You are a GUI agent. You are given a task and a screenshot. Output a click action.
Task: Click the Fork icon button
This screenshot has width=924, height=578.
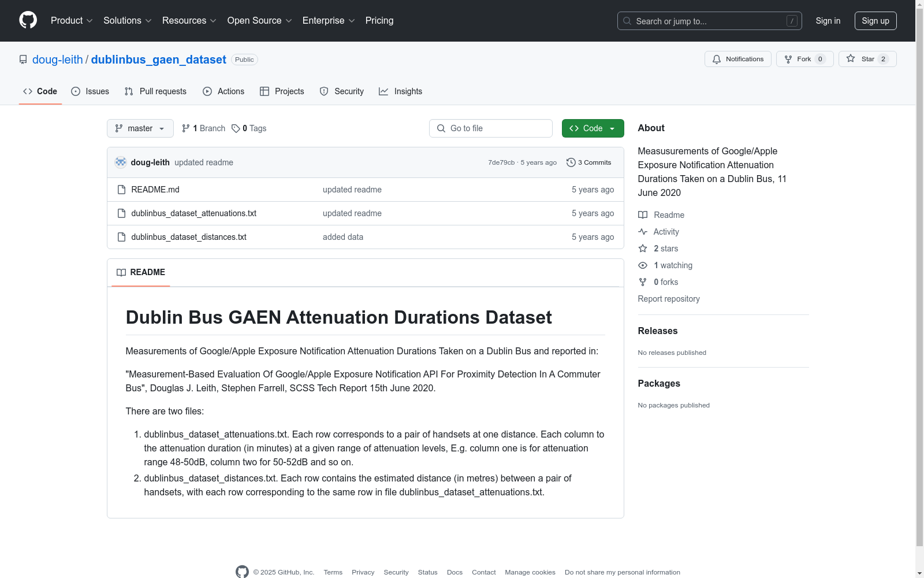(788, 59)
